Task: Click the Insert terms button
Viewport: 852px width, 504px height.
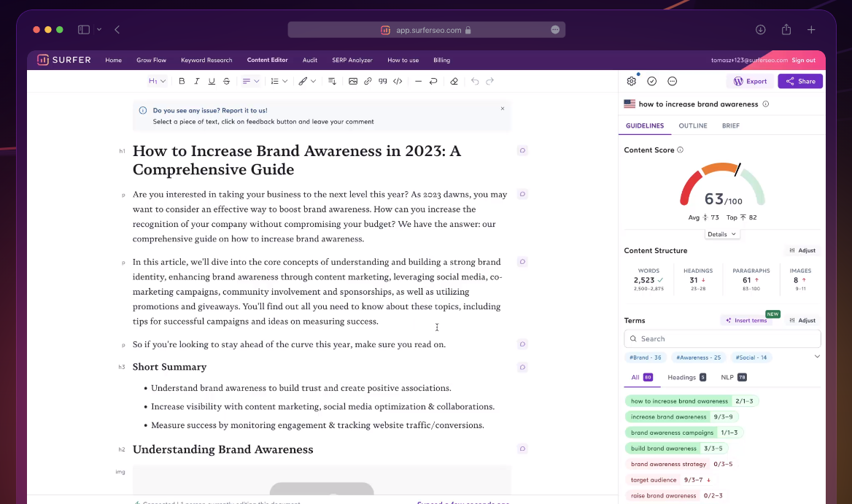Action: [x=746, y=320]
